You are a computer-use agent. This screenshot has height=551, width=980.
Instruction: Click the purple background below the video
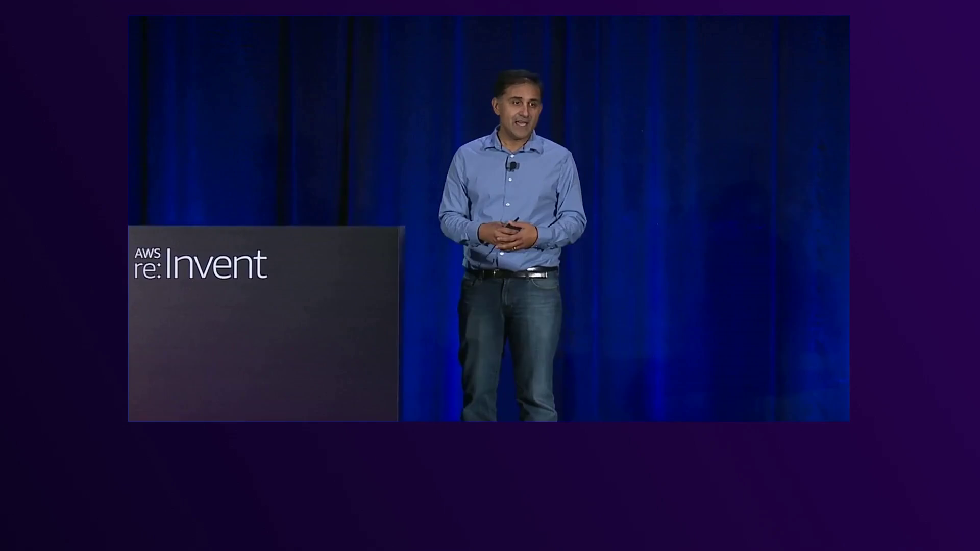point(490,485)
